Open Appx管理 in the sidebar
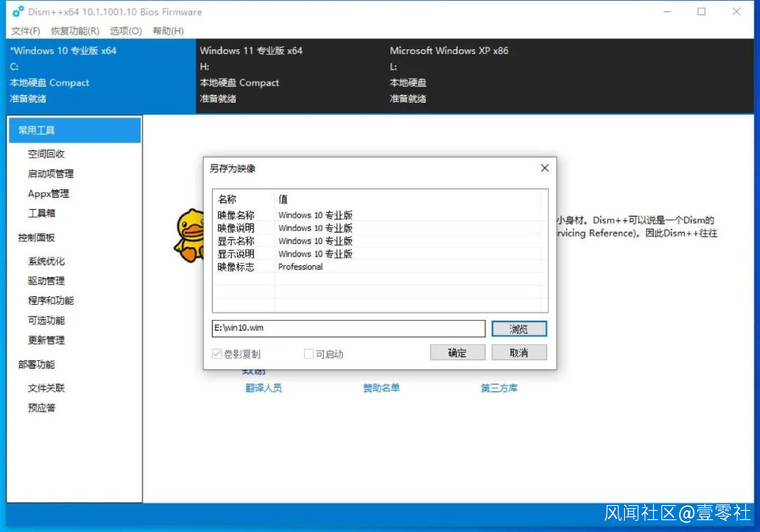Viewport: 760px width, 532px height. click(49, 194)
